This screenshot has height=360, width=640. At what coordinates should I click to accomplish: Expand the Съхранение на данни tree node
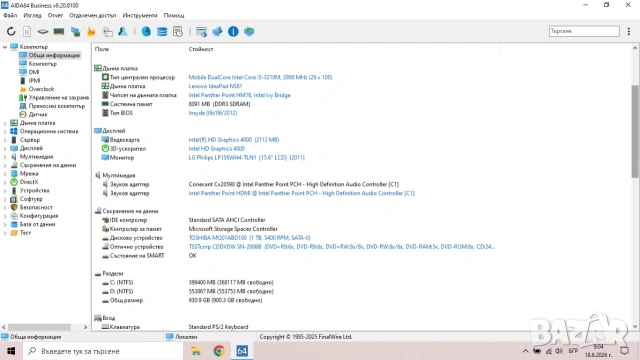(5, 165)
